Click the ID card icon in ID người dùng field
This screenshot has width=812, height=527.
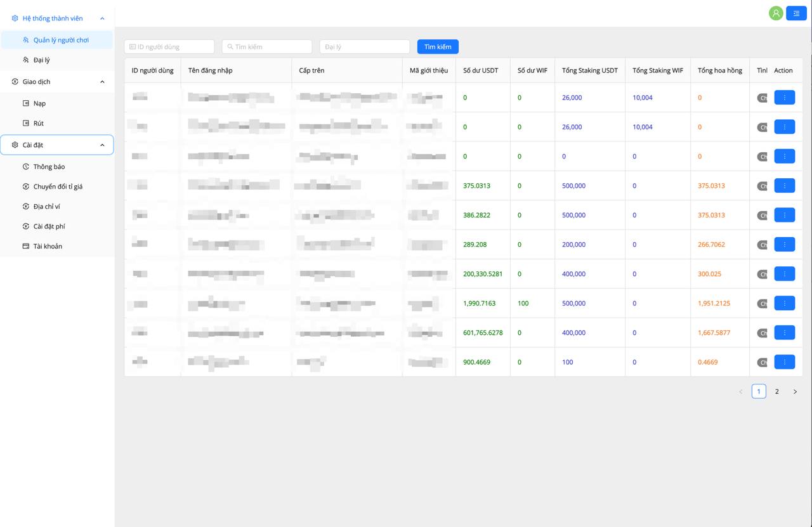point(133,47)
